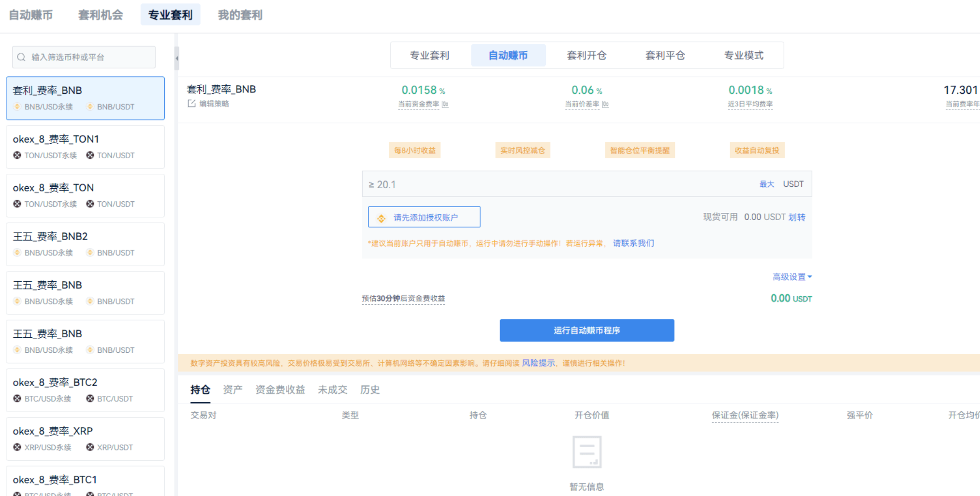Image resolution: width=980 pixels, height=496 pixels.
Task: Click XRP/USD永续 icon in okex_8_费率_XRP card
Action: pos(17,447)
